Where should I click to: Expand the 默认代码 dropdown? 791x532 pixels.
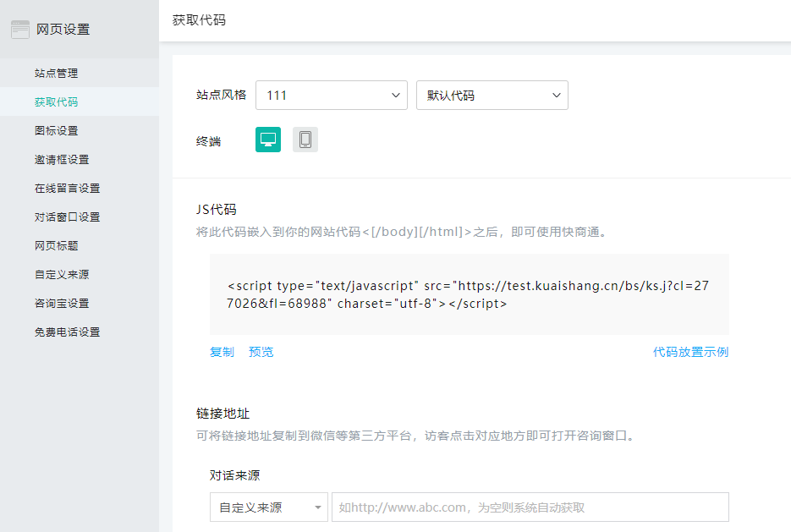(x=492, y=96)
